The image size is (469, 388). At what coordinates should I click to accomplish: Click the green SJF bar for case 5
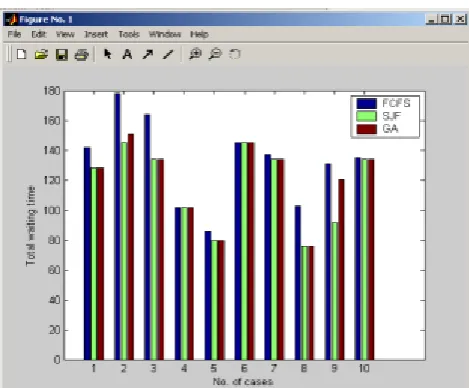click(214, 300)
